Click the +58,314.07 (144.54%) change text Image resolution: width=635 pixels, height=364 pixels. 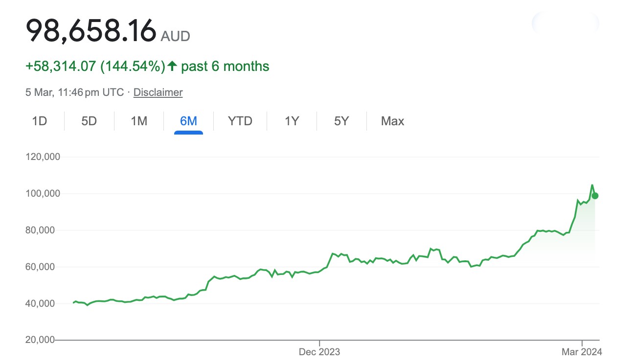95,66
